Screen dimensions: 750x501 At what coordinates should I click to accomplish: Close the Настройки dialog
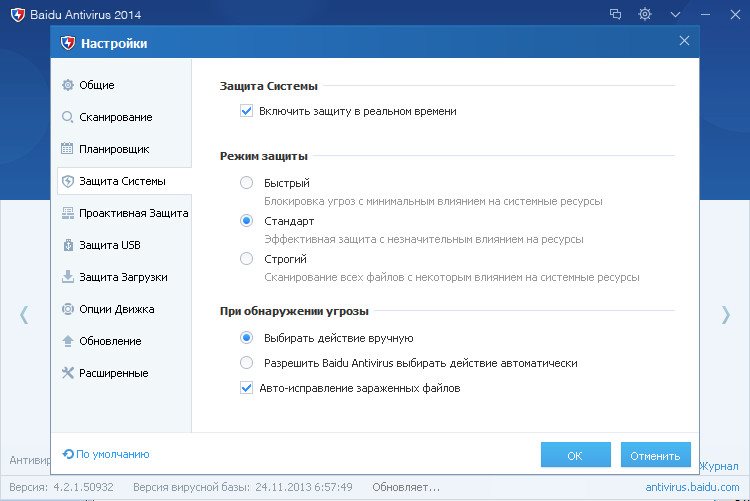pyautogui.click(x=684, y=41)
